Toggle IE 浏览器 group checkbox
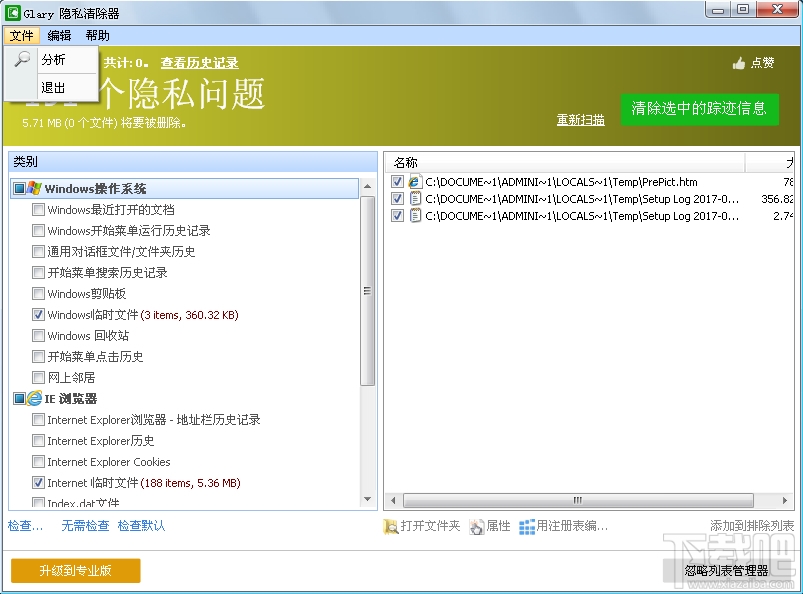Image resolution: width=803 pixels, height=594 pixels. (19, 398)
